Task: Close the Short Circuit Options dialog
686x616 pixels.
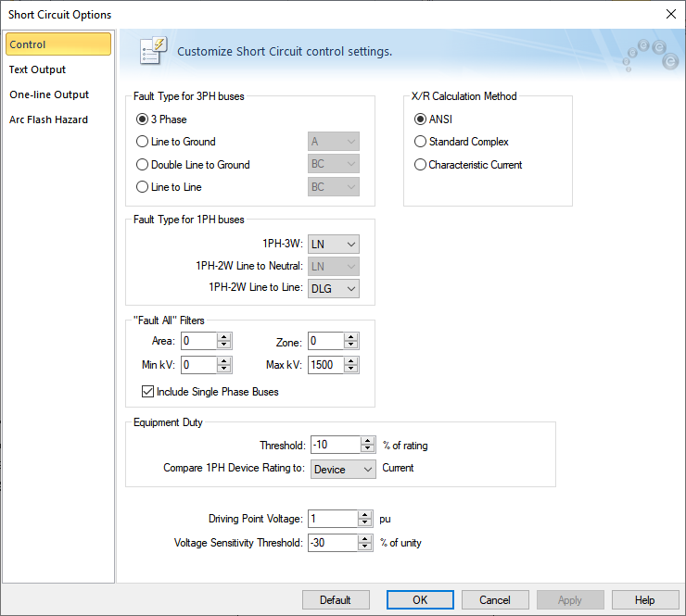Action: pyautogui.click(x=670, y=14)
